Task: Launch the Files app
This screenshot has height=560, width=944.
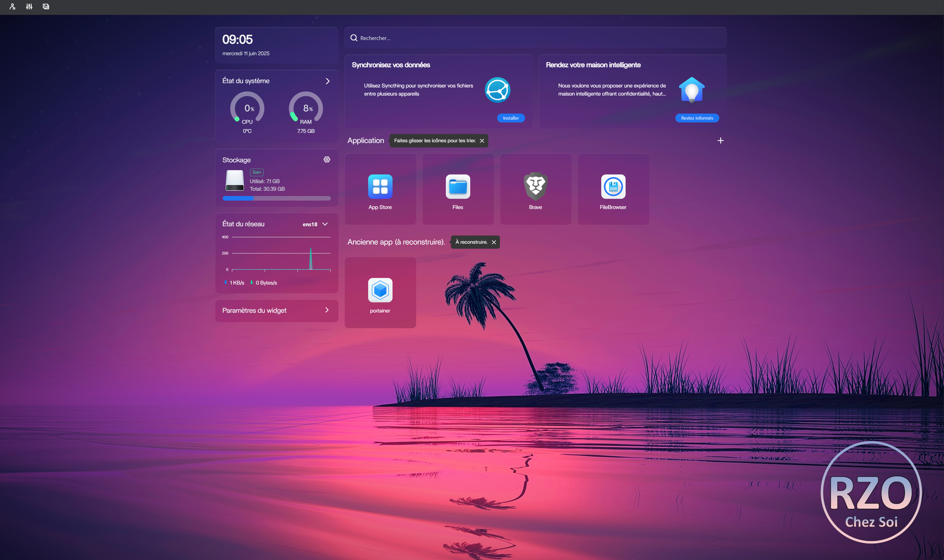Action: [x=457, y=187]
